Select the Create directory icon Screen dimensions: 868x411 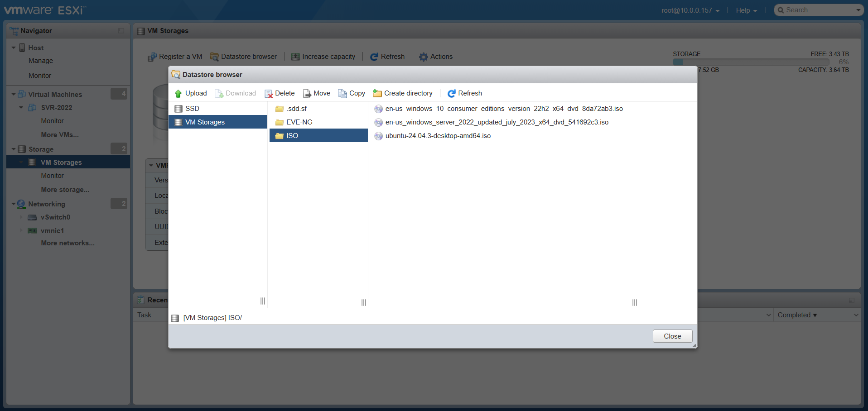point(377,93)
